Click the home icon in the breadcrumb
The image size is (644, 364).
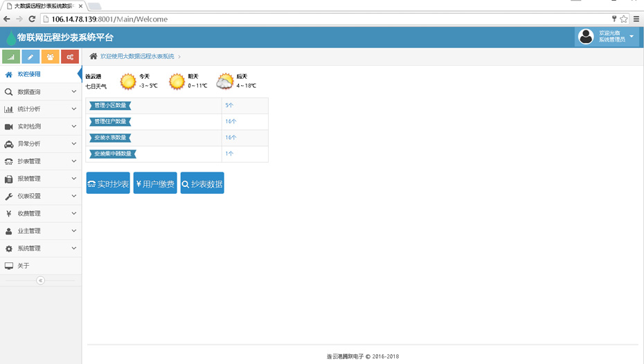coord(93,56)
